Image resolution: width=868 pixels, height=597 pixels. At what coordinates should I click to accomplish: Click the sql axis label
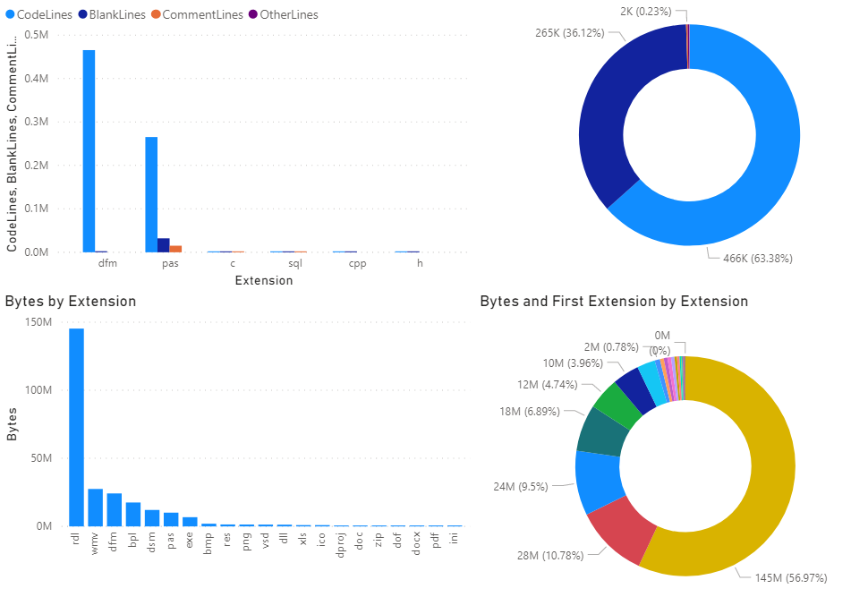coord(295,264)
